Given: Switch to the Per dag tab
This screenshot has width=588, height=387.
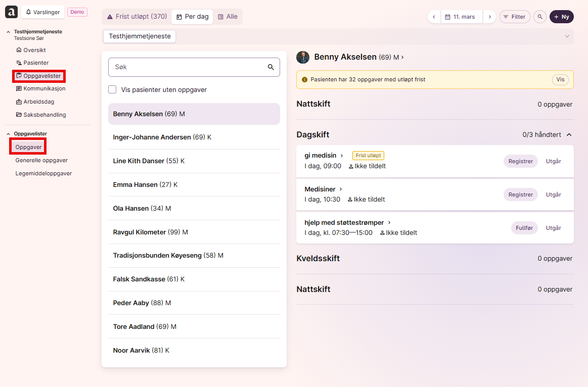Looking at the screenshot, I should [x=192, y=17].
